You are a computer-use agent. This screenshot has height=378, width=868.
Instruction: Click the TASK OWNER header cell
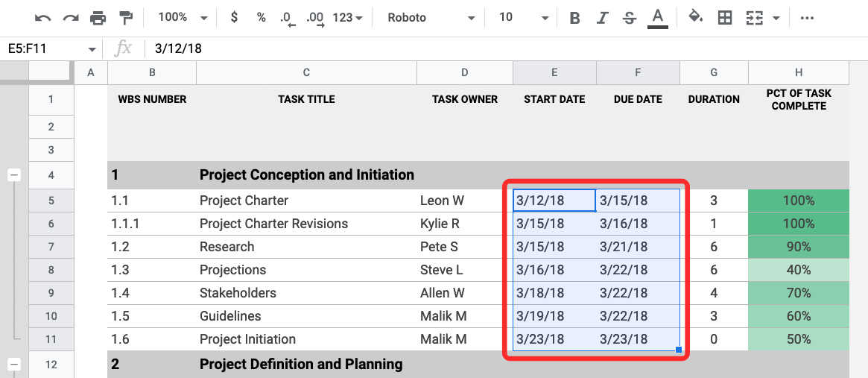(x=464, y=100)
